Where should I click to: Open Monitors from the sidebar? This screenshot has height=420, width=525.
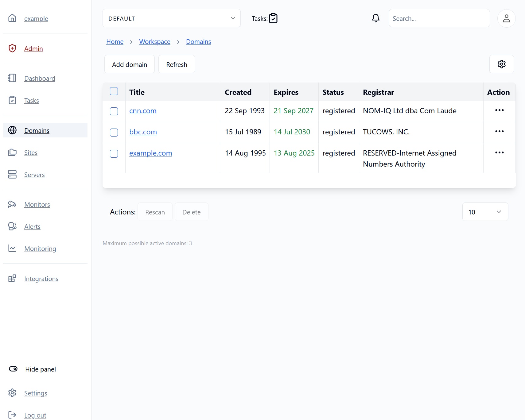point(37,204)
